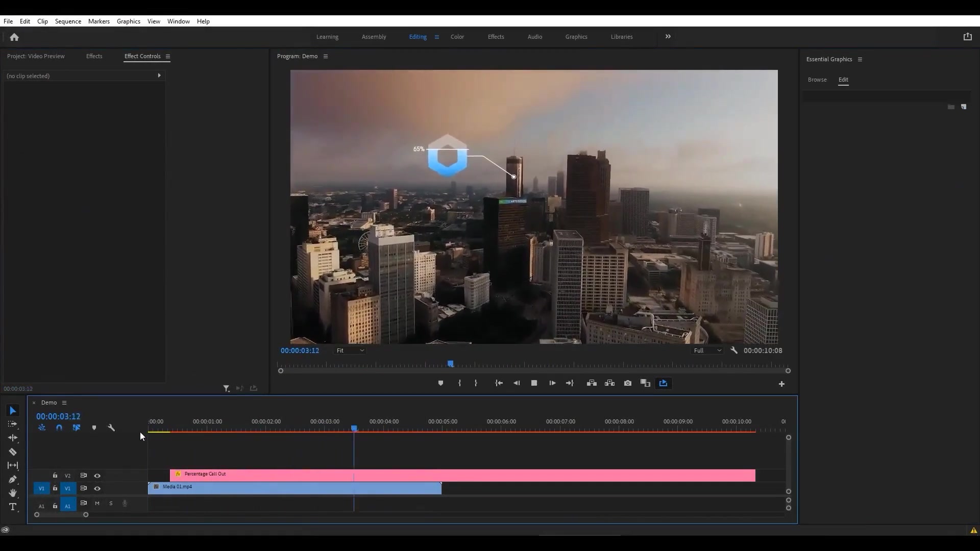Select the Track Select Forward tool
The image size is (980, 551).
13,424
